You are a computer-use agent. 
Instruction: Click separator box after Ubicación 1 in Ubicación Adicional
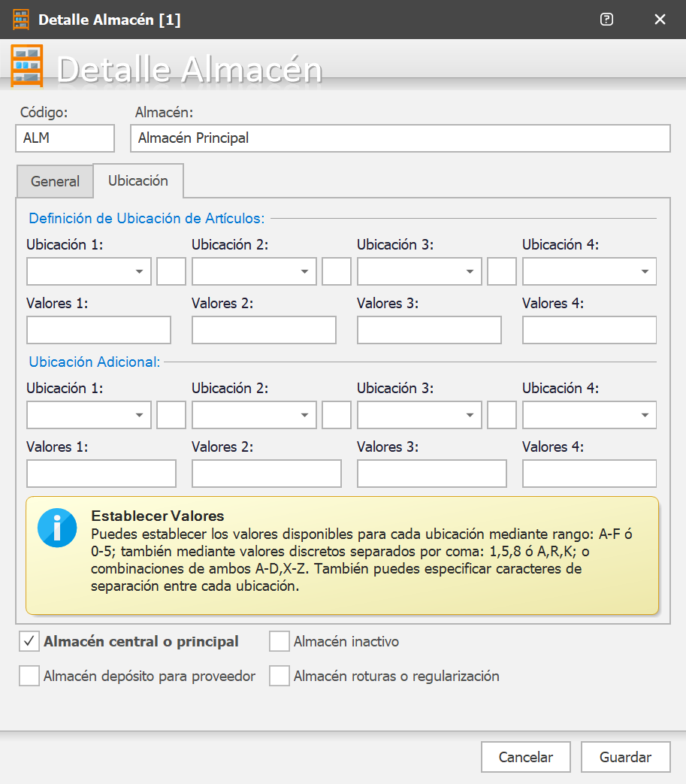[171, 415]
